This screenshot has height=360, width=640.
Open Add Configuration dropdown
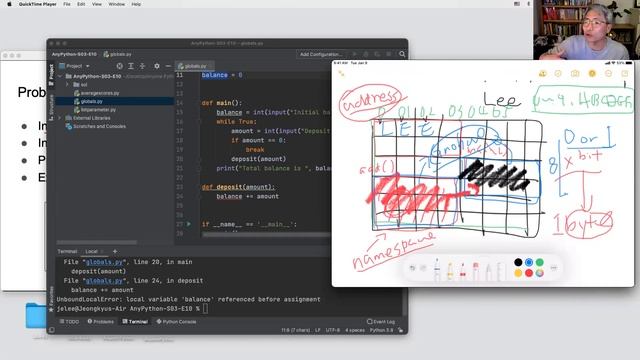pos(321,54)
